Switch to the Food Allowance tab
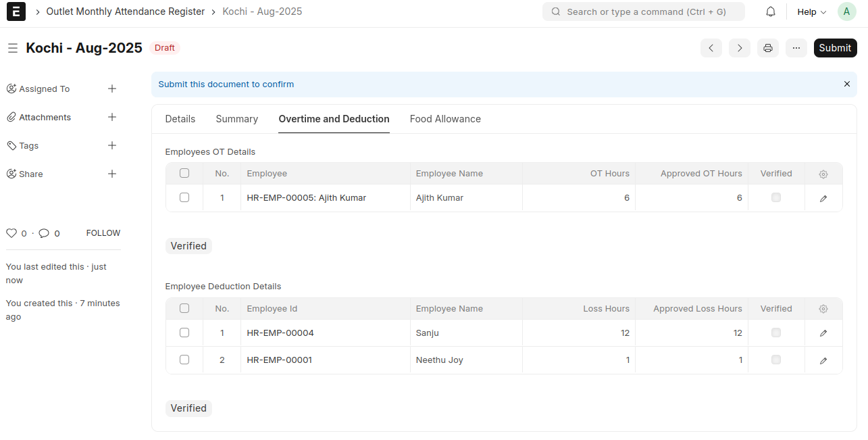868x440 pixels. (445, 119)
